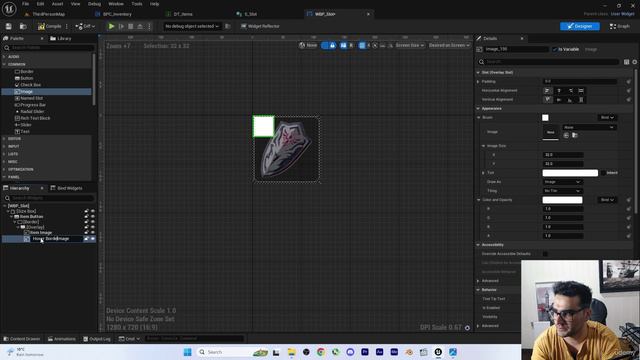
Task: Open the Bind Widgets tab
Action: coord(66,188)
